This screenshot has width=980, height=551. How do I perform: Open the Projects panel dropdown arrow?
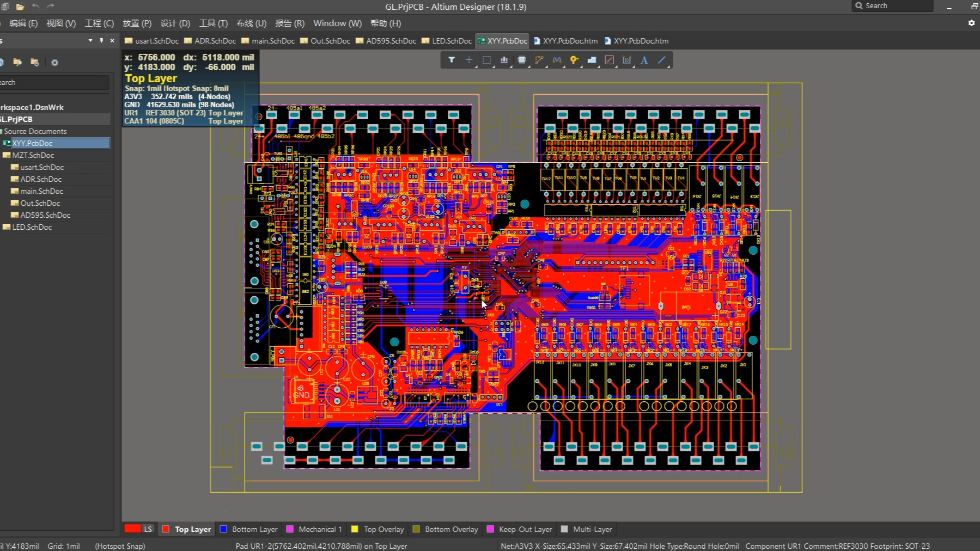(90, 40)
